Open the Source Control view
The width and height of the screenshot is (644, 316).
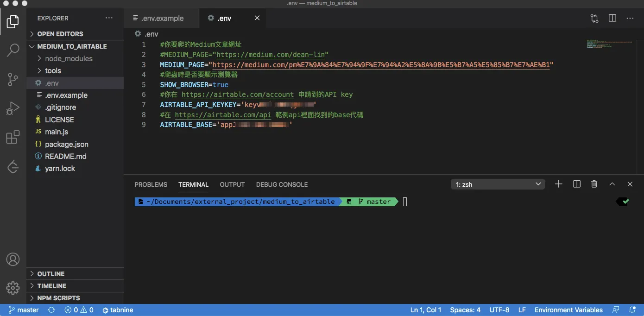(13, 80)
